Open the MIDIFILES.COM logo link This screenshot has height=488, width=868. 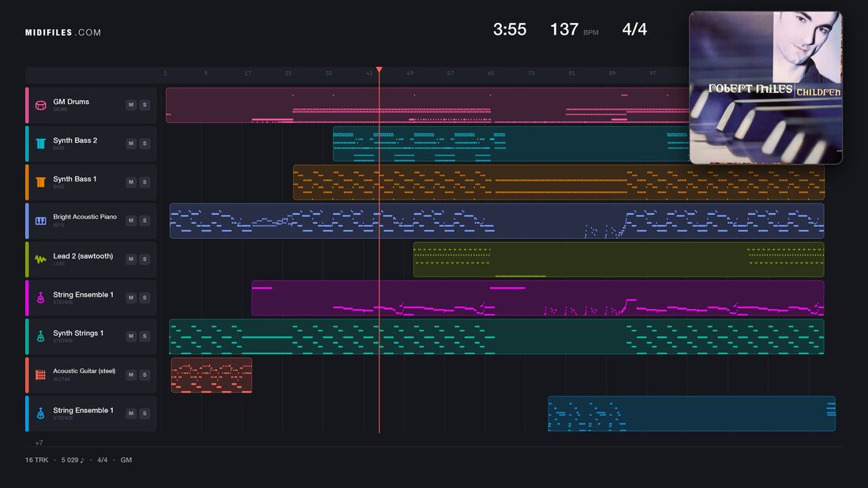(x=63, y=32)
